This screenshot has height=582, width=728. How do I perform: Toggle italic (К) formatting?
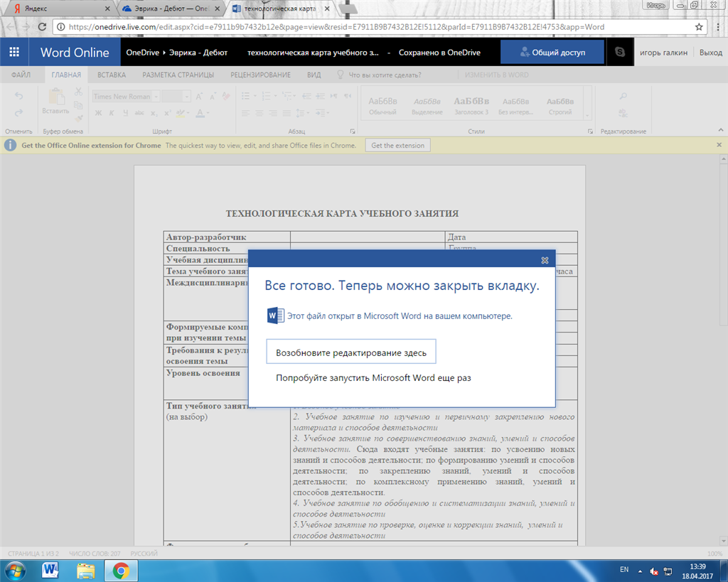112,113
